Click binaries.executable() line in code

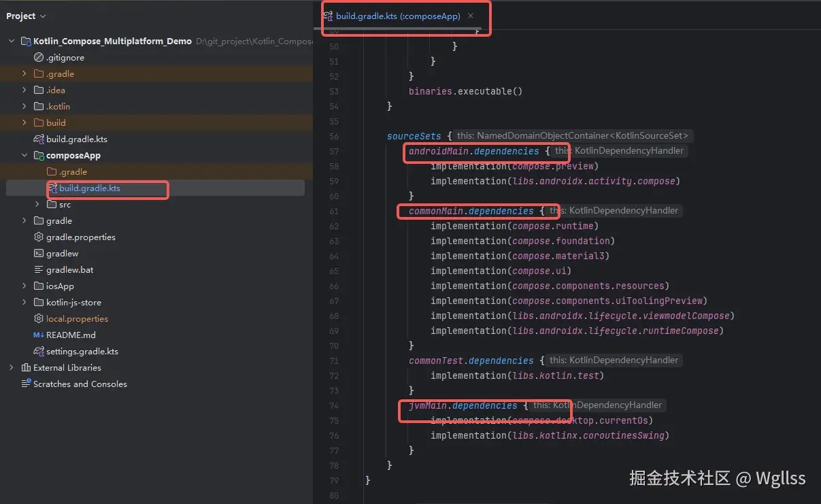point(465,91)
